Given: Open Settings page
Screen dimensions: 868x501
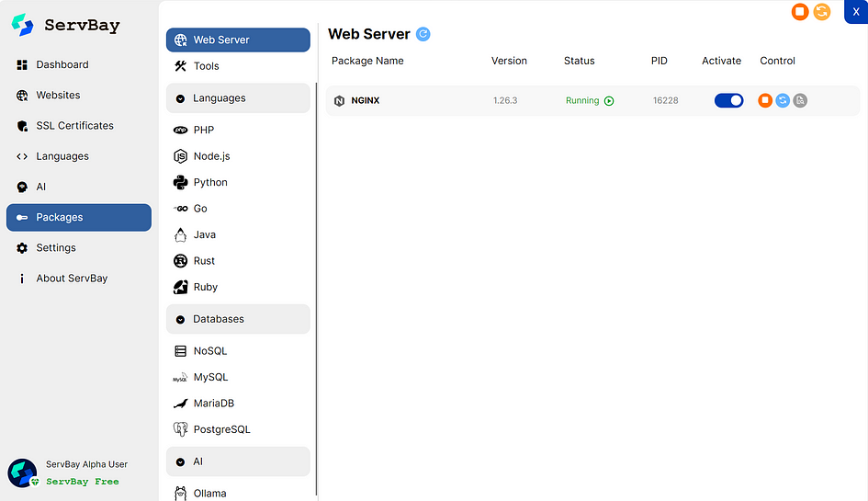Looking at the screenshot, I should (x=79, y=247).
